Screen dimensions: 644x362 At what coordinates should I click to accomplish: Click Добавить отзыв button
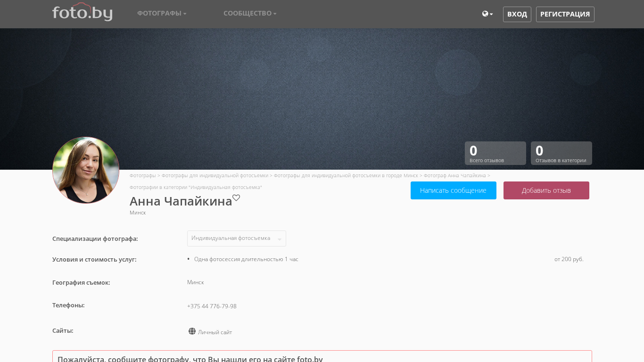(x=546, y=190)
